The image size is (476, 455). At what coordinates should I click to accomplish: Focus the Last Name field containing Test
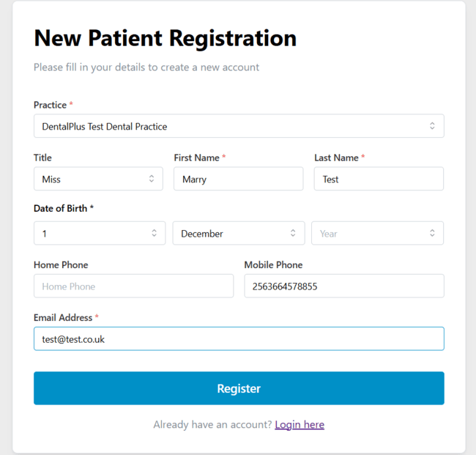pyautogui.click(x=378, y=179)
